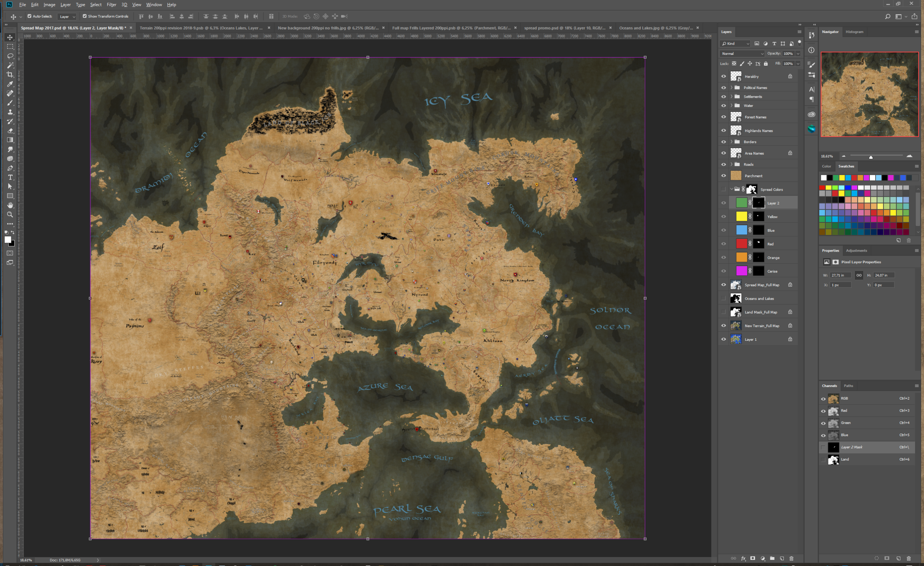Screen dimensions: 924x566
Task: Expand the Political Names group
Action: click(732, 87)
